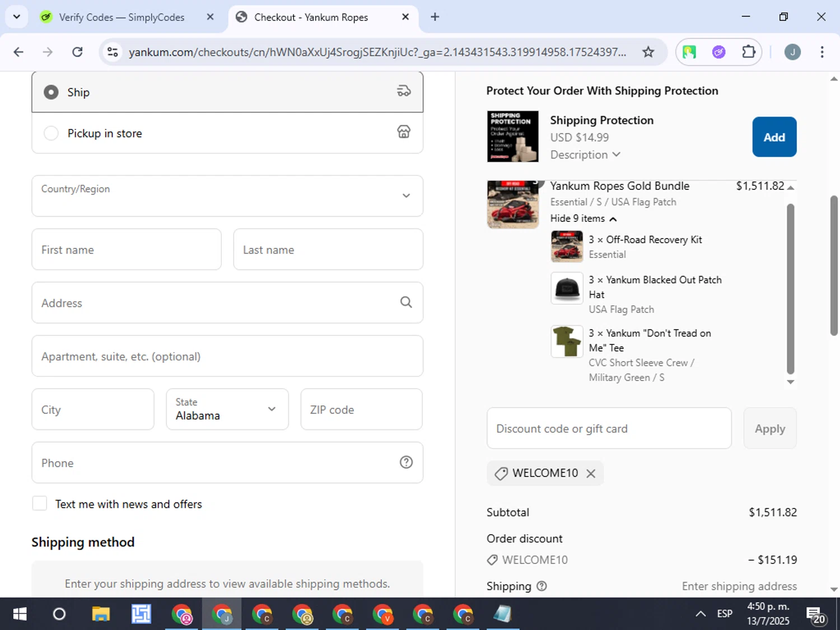The image size is (840, 630).
Task: Click the Phone number field
Action: click(x=227, y=463)
